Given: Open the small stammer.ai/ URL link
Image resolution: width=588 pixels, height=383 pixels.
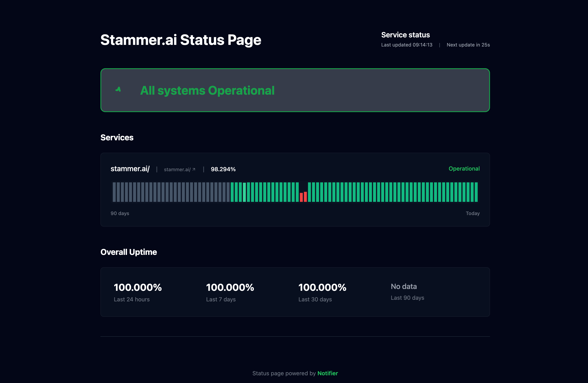Looking at the screenshot, I should [x=177, y=170].
